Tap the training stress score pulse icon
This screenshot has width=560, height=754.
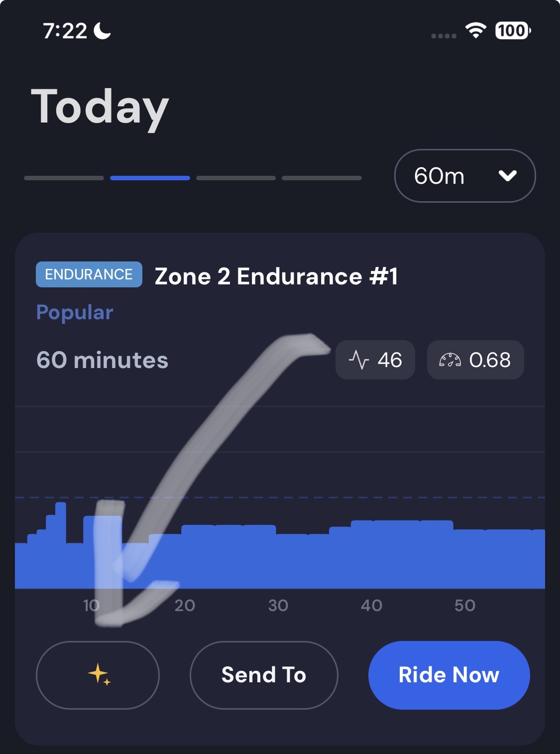pos(358,360)
